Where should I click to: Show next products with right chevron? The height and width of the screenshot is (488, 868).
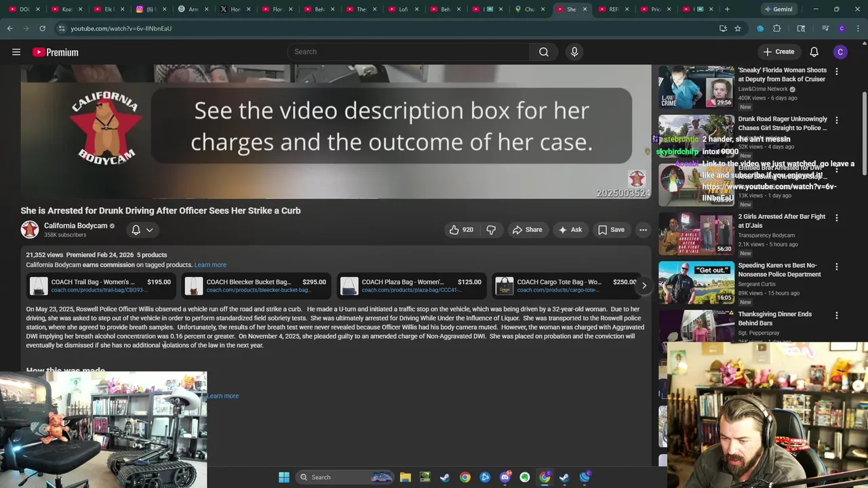click(644, 286)
